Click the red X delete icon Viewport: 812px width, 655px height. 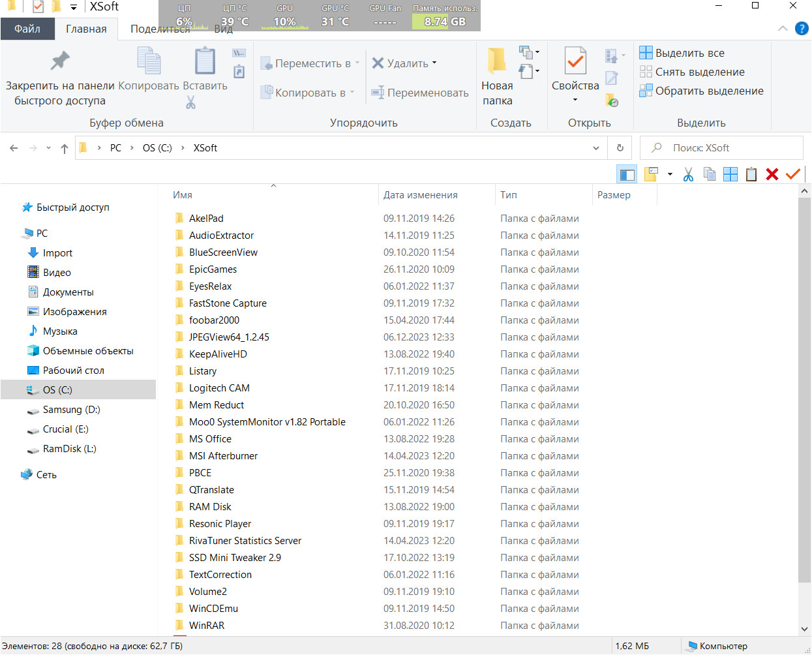click(772, 174)
